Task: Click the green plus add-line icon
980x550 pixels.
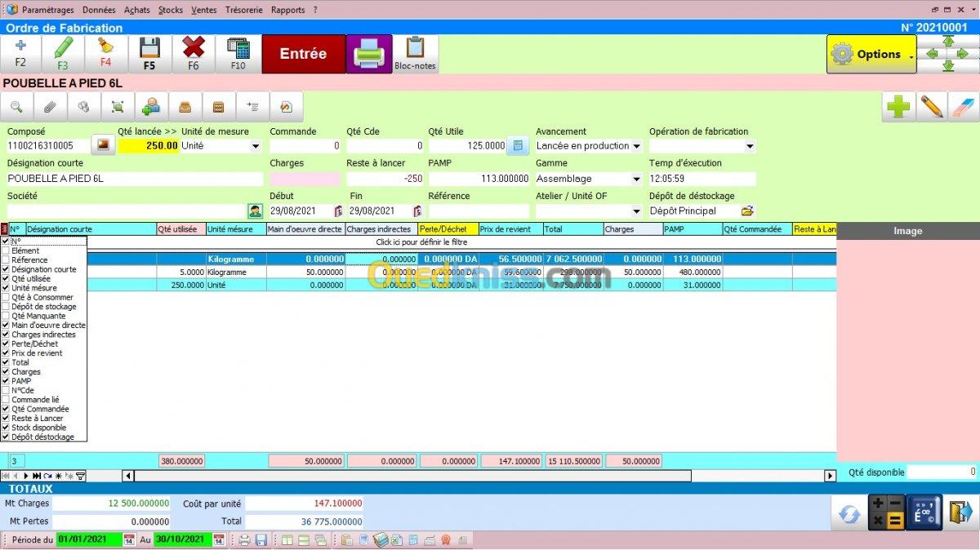Action: tap(898, 107)
